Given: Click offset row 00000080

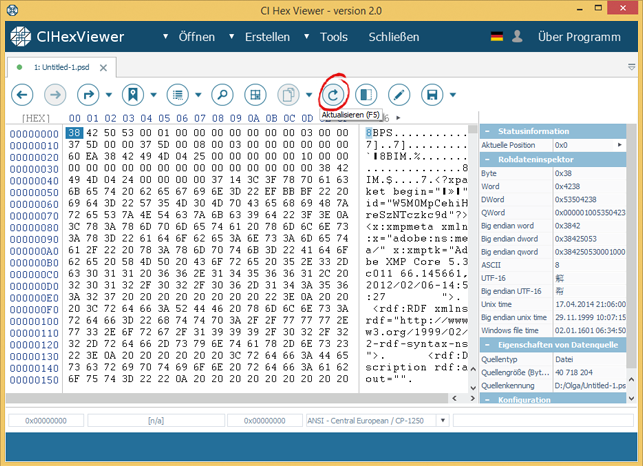Looking at the screenshot, I should click(x=34, y=228).
